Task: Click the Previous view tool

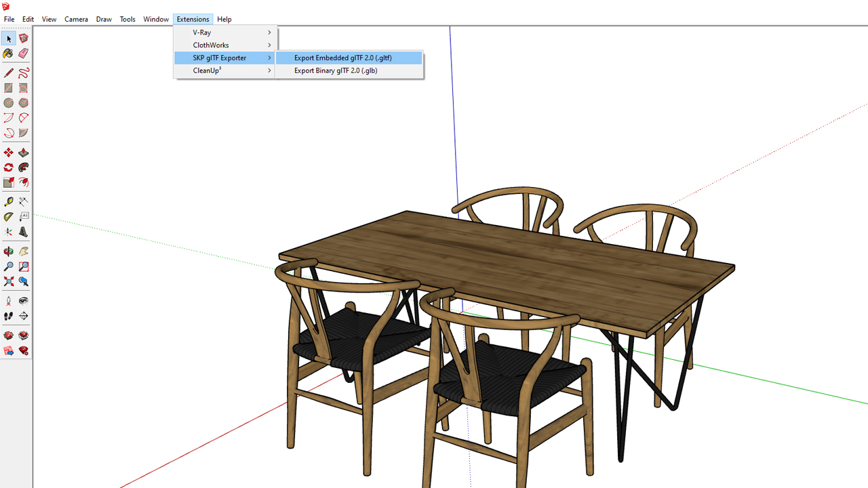Action: click(24, 281)
